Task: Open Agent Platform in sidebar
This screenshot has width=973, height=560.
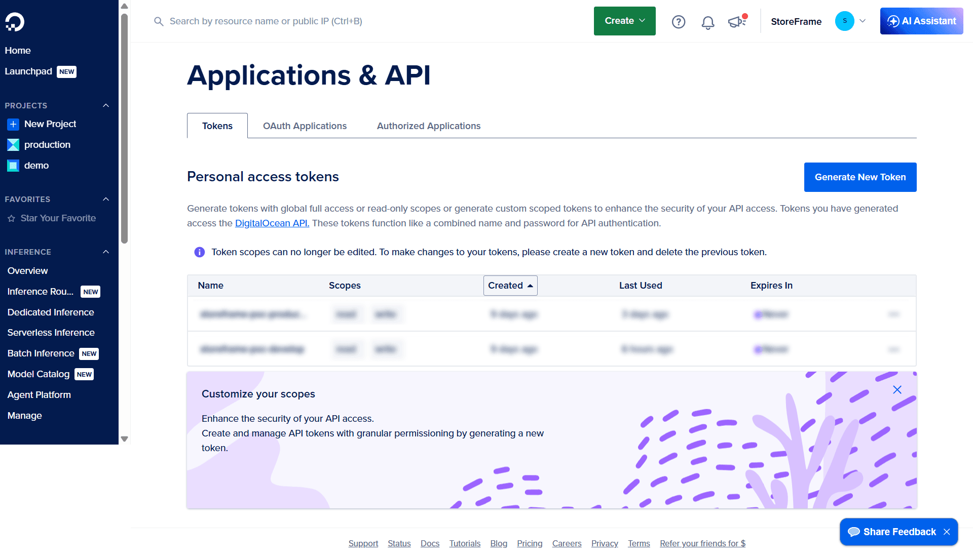Action: [x=39, y=395]
